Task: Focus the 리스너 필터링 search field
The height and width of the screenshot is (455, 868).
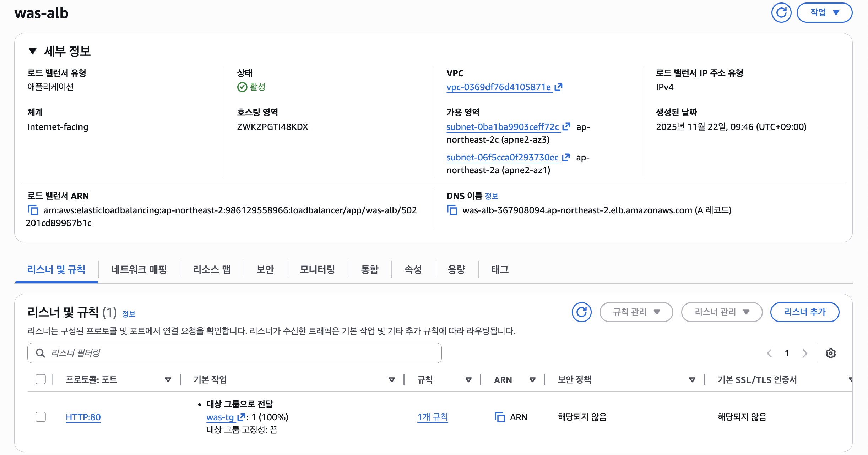Action: [234, 353]
